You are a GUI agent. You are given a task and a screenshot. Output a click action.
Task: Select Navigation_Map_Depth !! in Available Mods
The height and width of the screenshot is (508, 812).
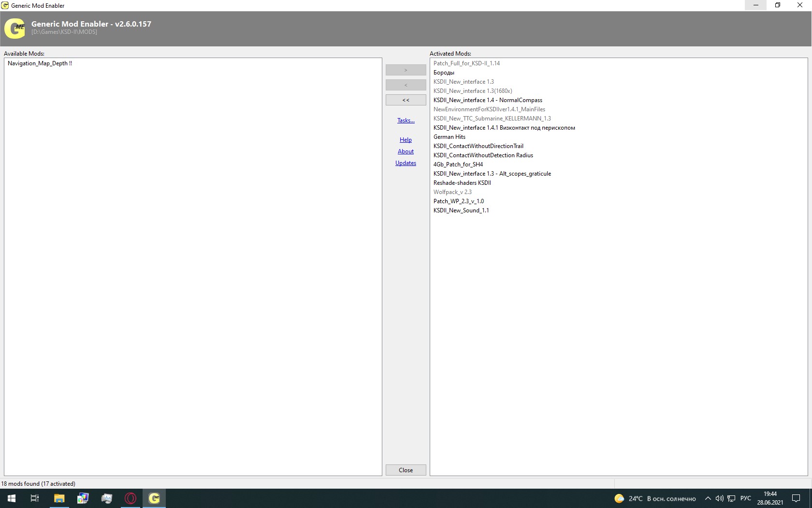point(40,63)
